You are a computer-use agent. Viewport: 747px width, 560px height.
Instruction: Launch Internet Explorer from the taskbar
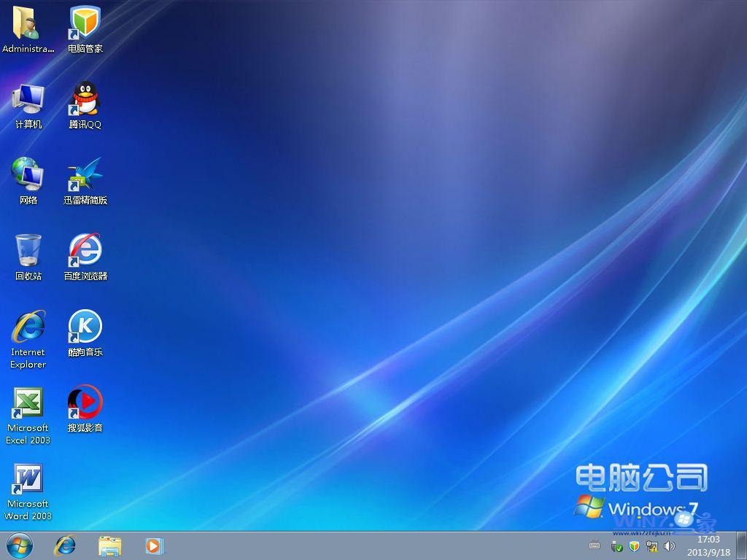tap(65, 545)
